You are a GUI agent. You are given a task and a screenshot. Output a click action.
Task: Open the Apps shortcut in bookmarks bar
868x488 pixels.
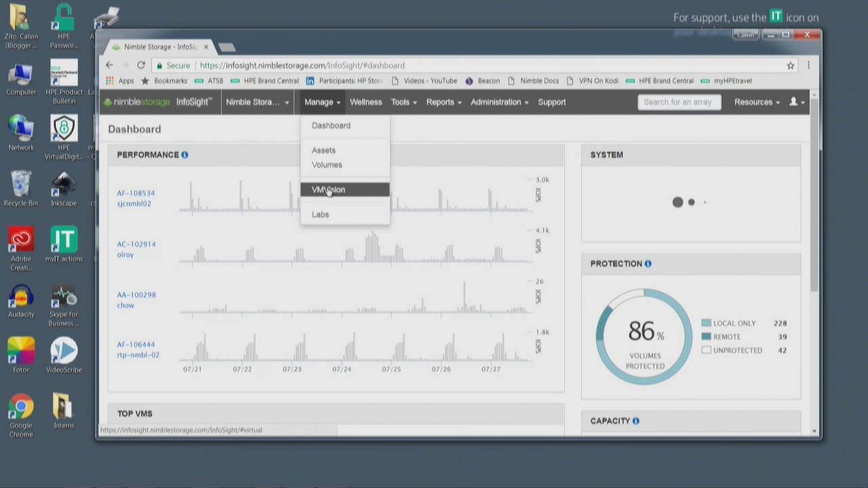(x=120, y=81)
